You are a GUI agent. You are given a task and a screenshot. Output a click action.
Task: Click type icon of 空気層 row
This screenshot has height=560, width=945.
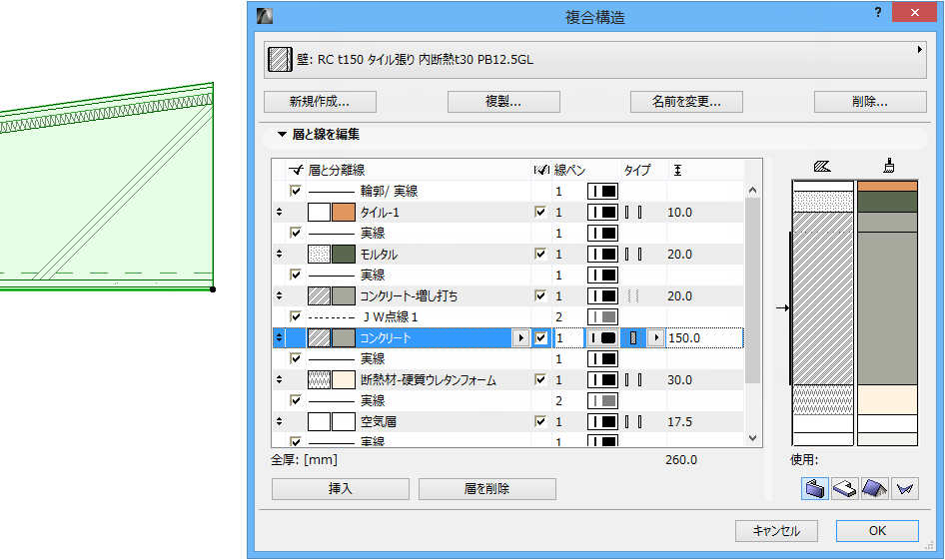click(x=632, y=421)
